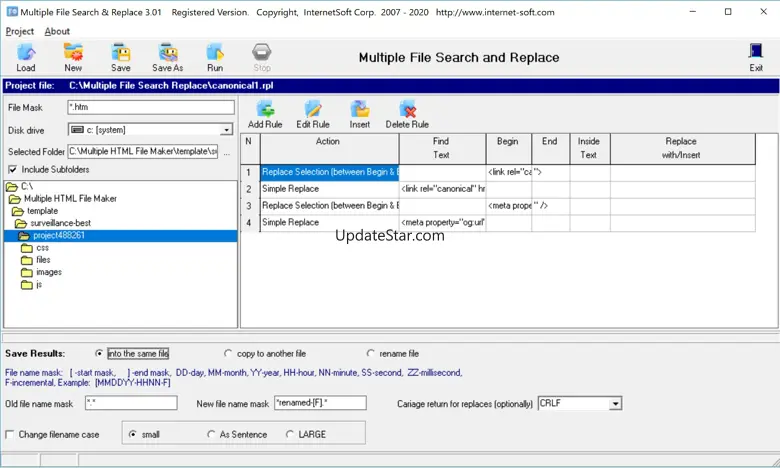Screen dimensions: 780x468
Task: Select the C:\ root folder icon
Action: [x=12, y=187]
